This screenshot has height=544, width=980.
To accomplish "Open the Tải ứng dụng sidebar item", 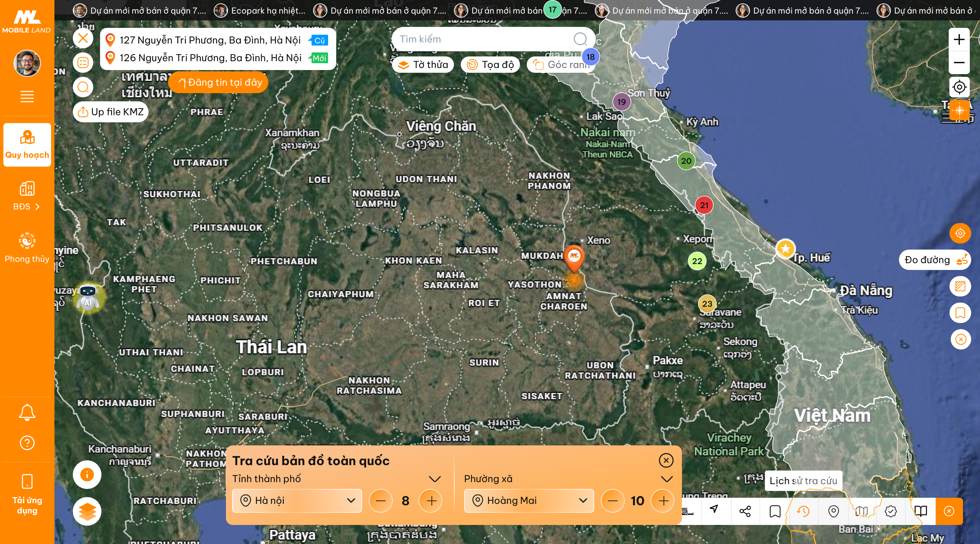I will 27,494.
